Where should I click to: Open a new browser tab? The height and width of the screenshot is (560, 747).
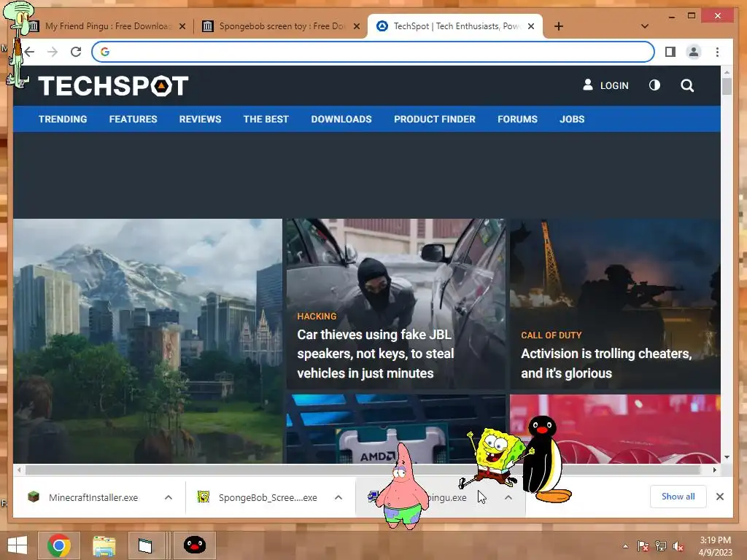pyautogui.click(x=559, y=26)
